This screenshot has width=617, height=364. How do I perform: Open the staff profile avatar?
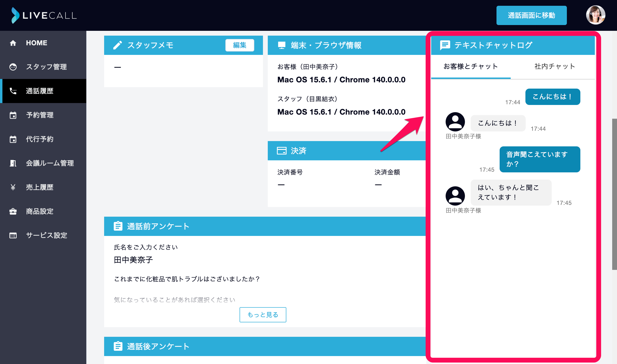coord(596,15)
